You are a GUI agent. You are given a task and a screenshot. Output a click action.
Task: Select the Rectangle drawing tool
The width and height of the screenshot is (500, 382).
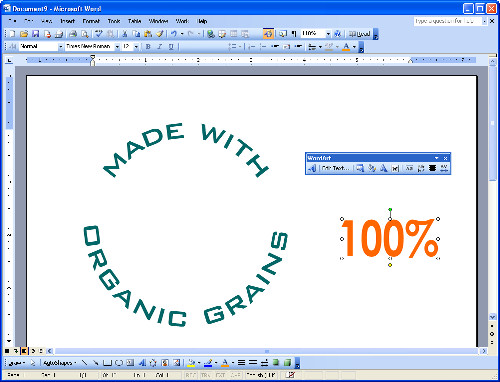(107, 362)
